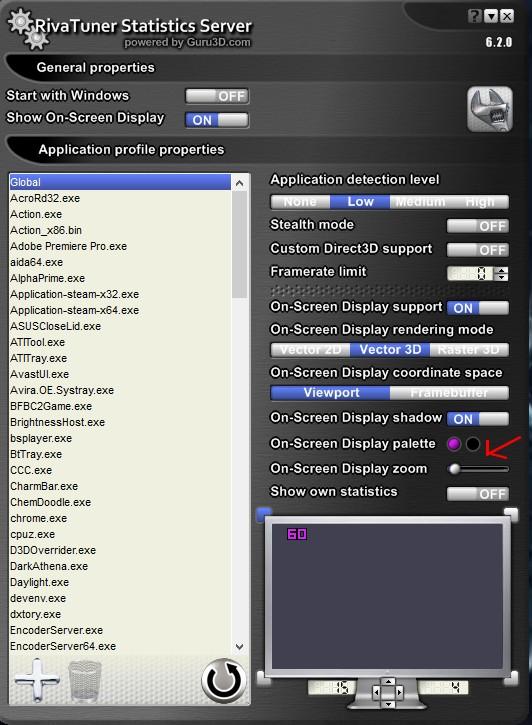This screenshot has height=725, width=532.
Task: Click profile list scroll down arrow
Action: (x=239, y=646)
